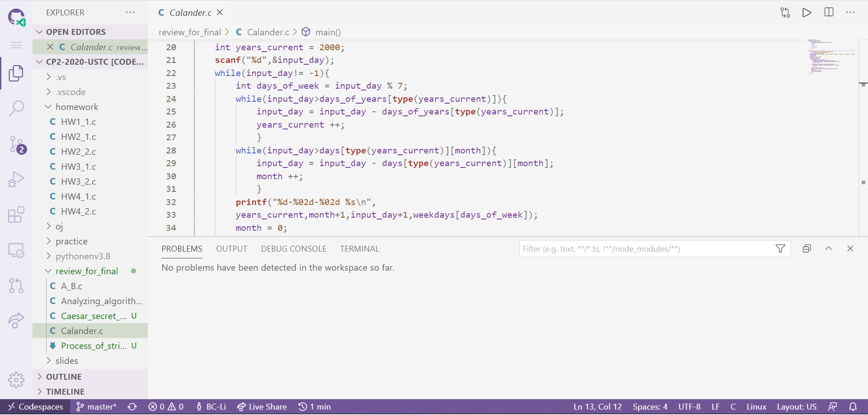868x415 pixels.
Task: Click BC-Li in status bar
Action: pos(211,407)
